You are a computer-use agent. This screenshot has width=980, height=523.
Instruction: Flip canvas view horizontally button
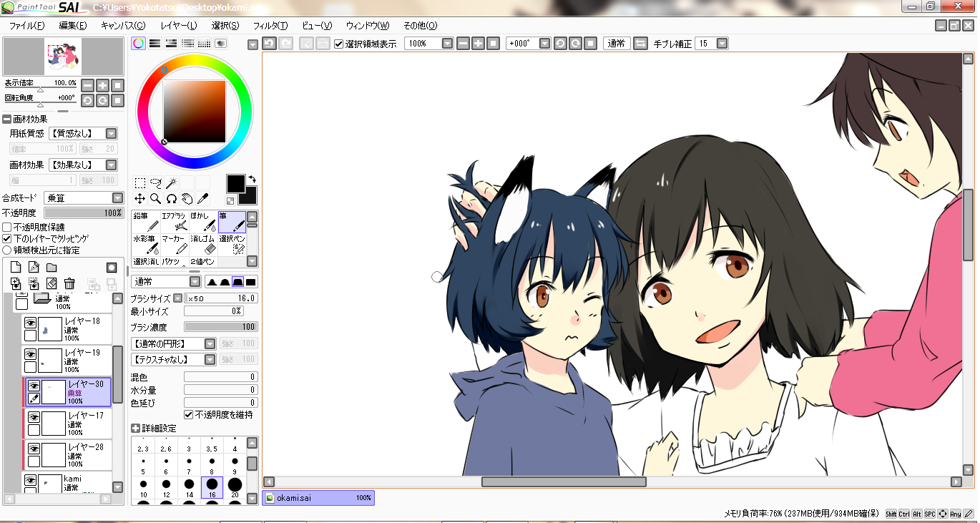[640, 44]
